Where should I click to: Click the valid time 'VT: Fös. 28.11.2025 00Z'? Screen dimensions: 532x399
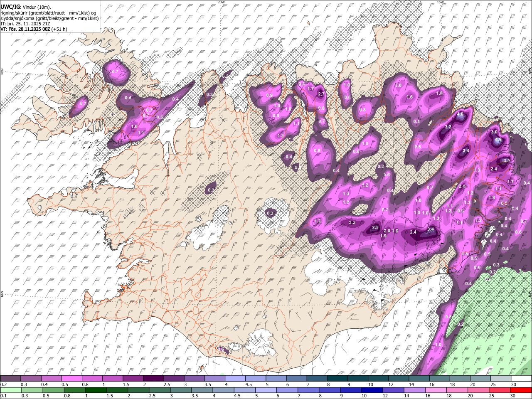pos(25,29)
